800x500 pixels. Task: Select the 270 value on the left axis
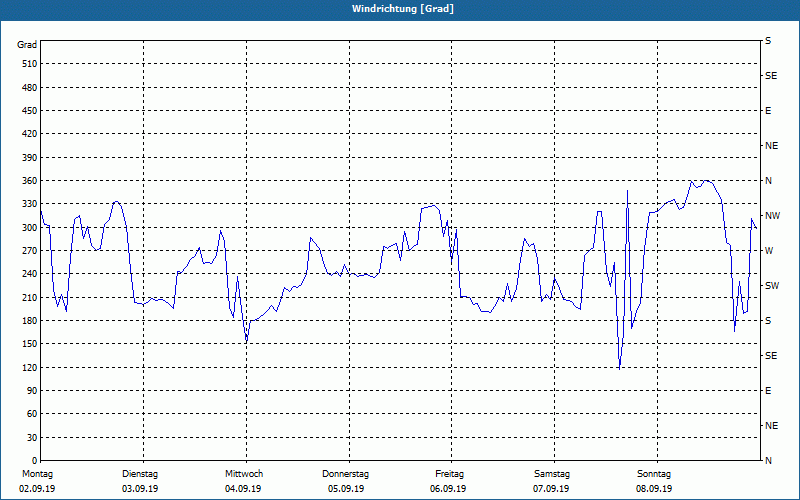coord(30,251)
